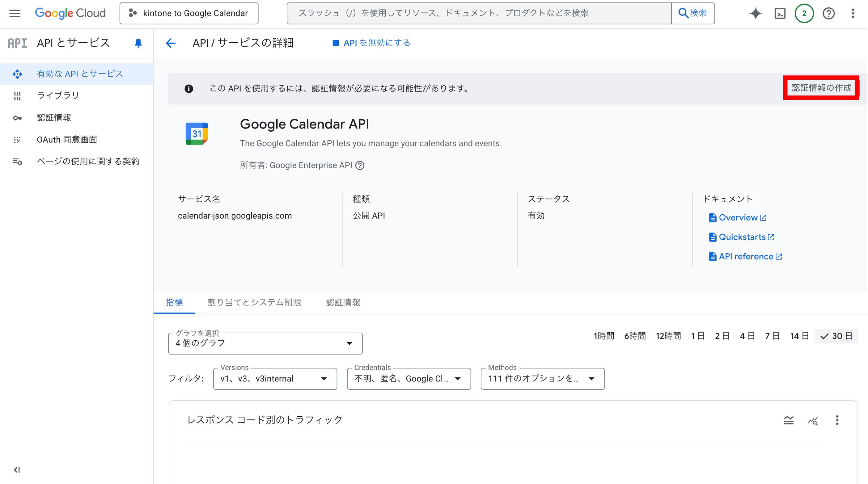Click API を無効にする button
Screen dimensions: 868x484
pyautogui.click(x=371, y=43)
